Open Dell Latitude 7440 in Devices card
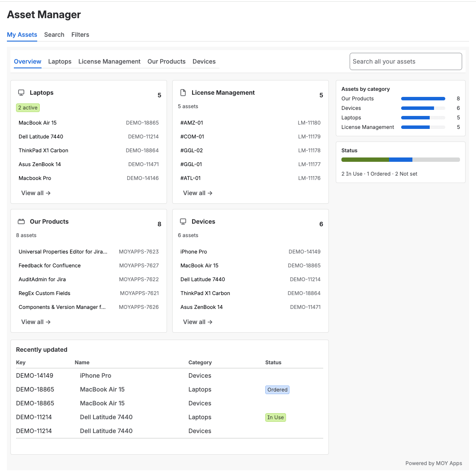The image size is (476, 472). coord(251,279)
